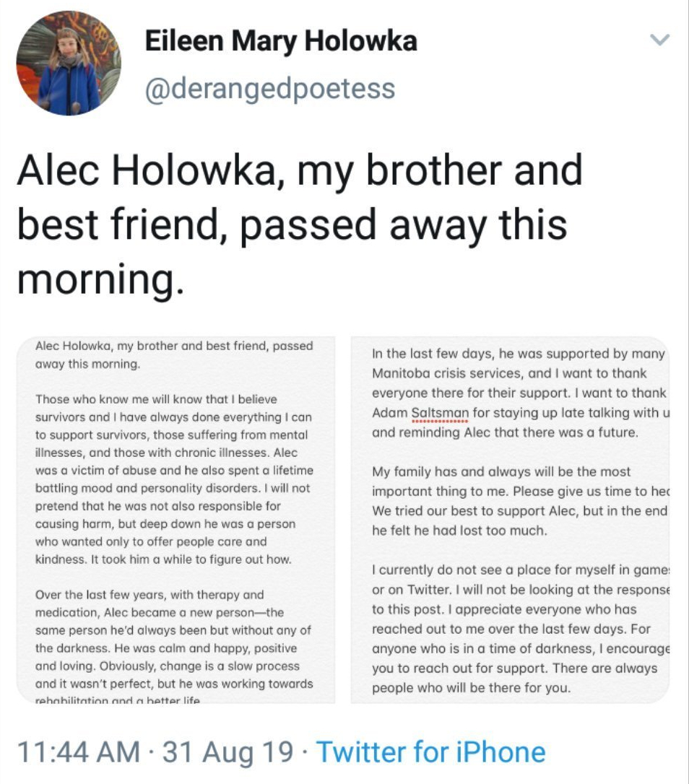Open Eileen Mary Holowka's profile avatar
The image size is (689, 784).
(69, 63)
